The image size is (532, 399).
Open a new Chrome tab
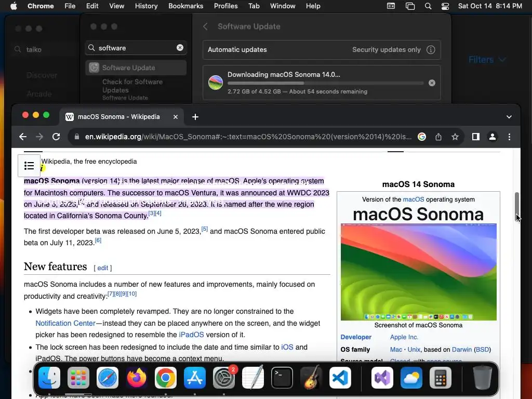(x=195, y=117)
